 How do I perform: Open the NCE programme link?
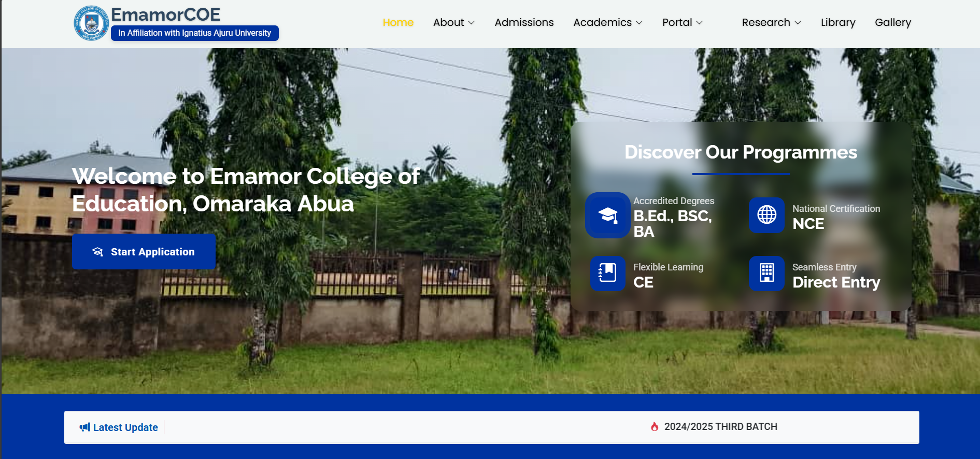coord(808,224)
